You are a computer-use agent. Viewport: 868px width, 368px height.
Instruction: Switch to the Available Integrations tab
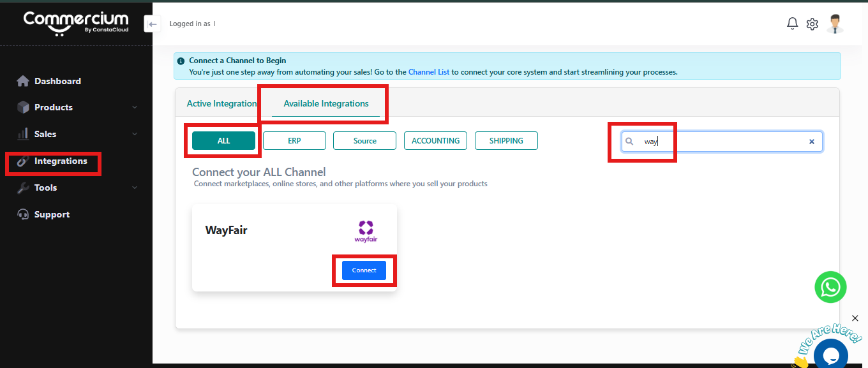(326, 103)
